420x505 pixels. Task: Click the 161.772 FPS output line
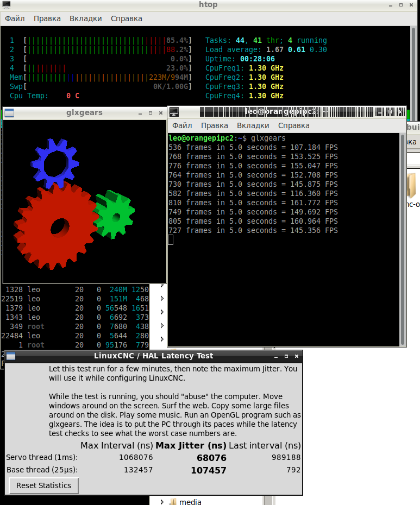coord(253,203)
